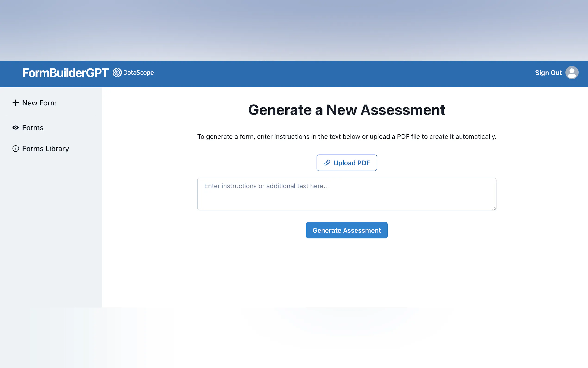Click the paperclip icon in Upload PDF
This screenshot has height=368, width=588.
pos(327,163)
